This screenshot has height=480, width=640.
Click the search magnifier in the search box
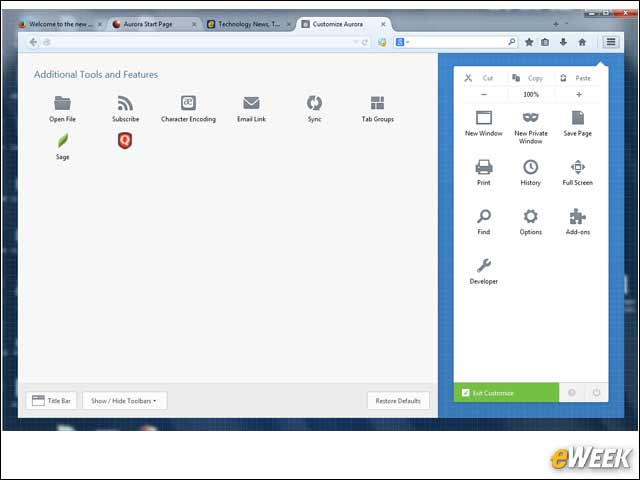511,42
